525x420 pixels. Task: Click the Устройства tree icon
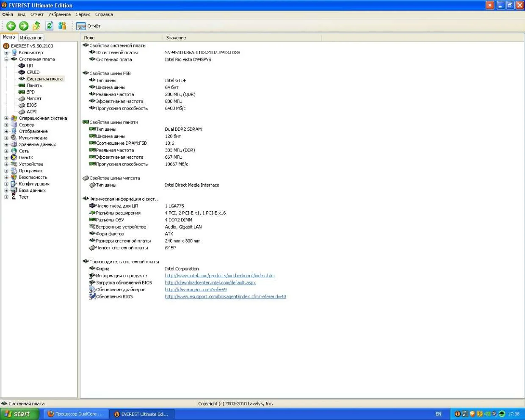coord(14,164)
